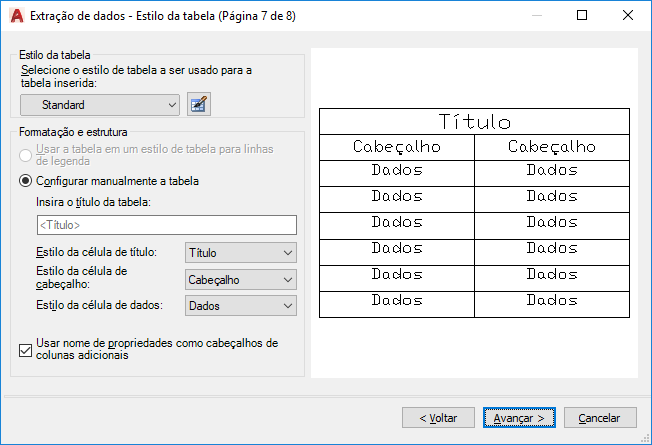Click the right Cabeçalho cell in preview
Viewport: 652px width, 445px height.
[551, 147]
